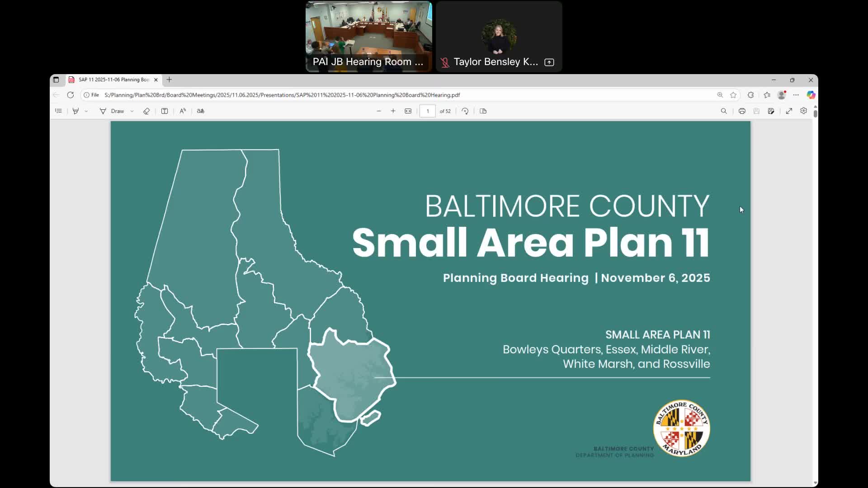Click the PDF zoom out minus button

(379, 111)
